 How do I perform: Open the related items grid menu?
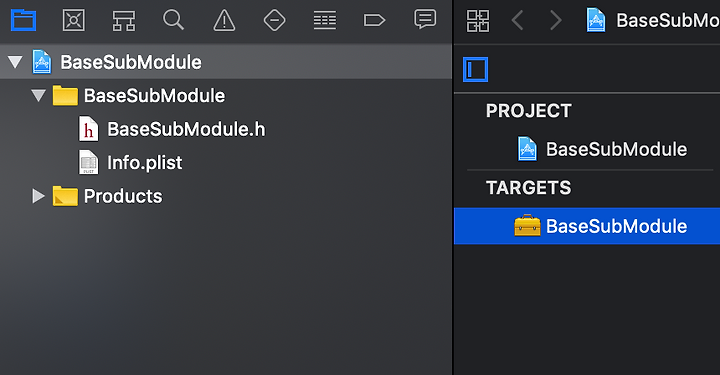[x=478, y=21]
